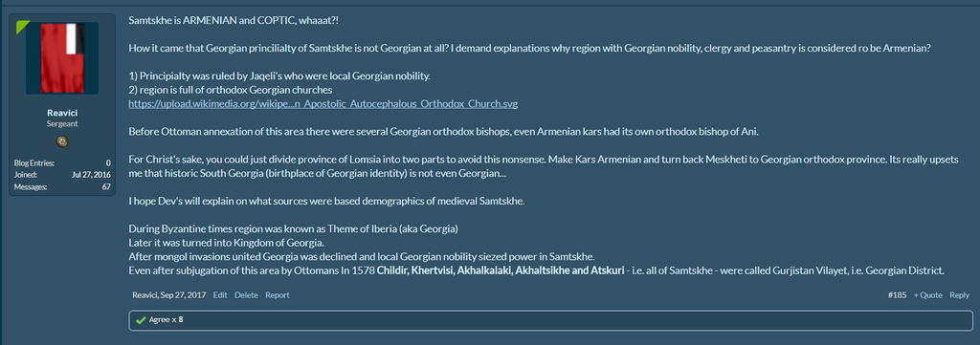Viewport: 980px width, 345px height.
Task: Open Reavici's profile from sidebar username
Action: [x=62, y=113]
